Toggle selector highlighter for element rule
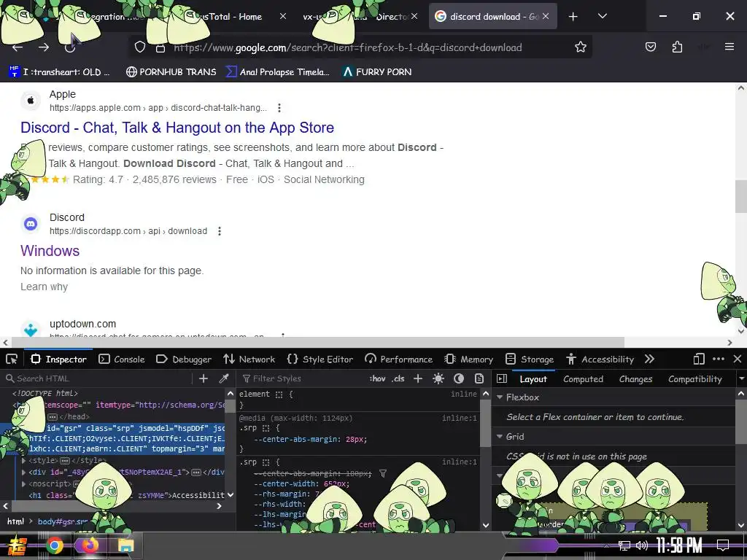Screen dimensions: 747x560 (x=279, y=394)
